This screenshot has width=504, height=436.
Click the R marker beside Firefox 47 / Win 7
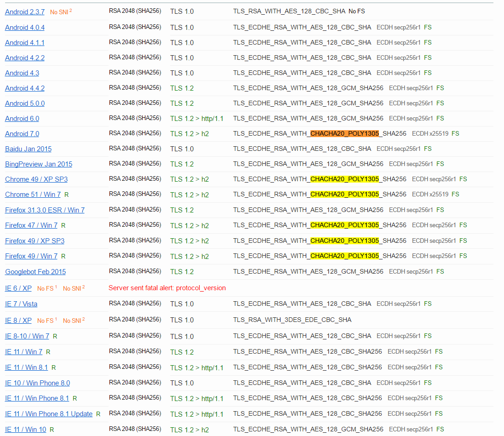63,226
